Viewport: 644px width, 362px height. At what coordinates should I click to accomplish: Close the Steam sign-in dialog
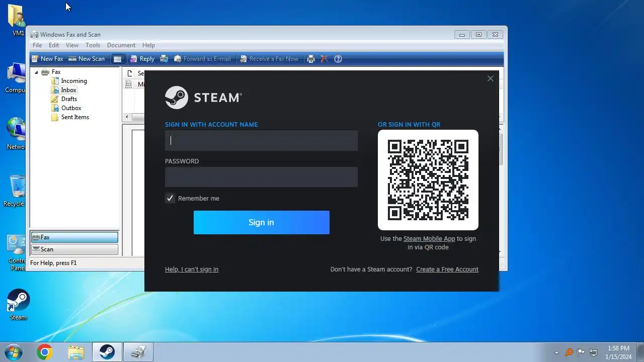[x=491, y=78]
